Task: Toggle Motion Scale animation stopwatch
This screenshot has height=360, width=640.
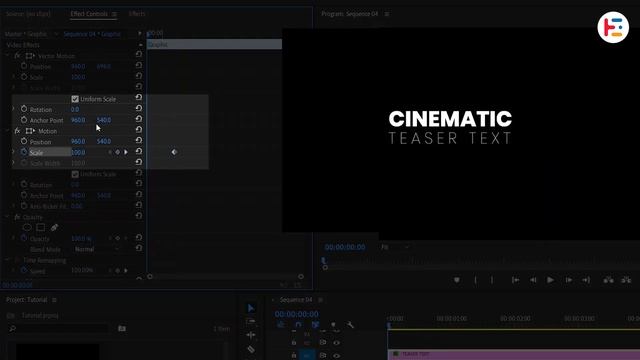Action: pyautogui.click(x=24, y=152)
